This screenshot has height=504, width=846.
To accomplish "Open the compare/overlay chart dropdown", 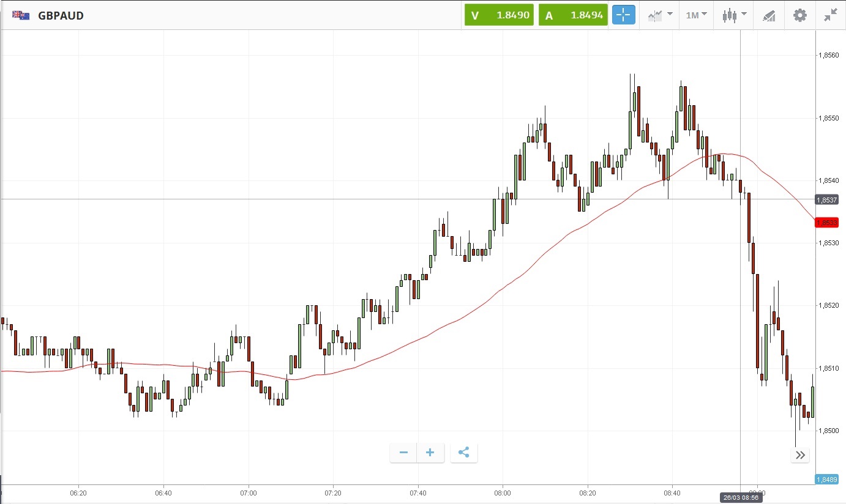I will coord(661,15).
